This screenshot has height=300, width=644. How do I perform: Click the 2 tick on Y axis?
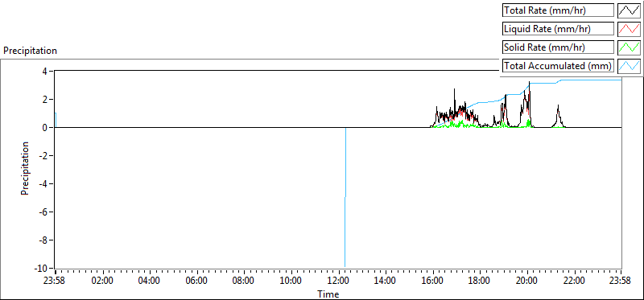pyautogui.click(x=45, y=99)
